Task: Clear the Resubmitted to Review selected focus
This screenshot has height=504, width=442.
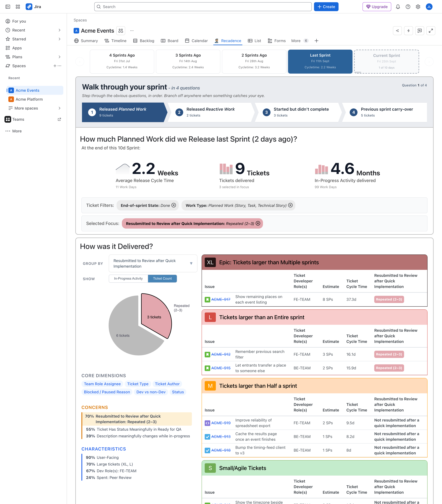Action: (258, 223)
